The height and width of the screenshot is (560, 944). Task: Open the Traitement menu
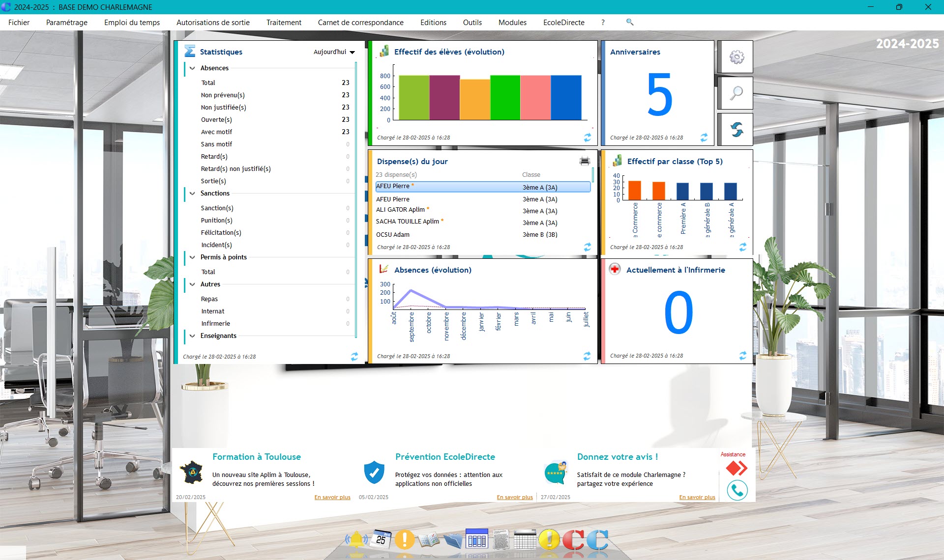click(x=284, y=23)
